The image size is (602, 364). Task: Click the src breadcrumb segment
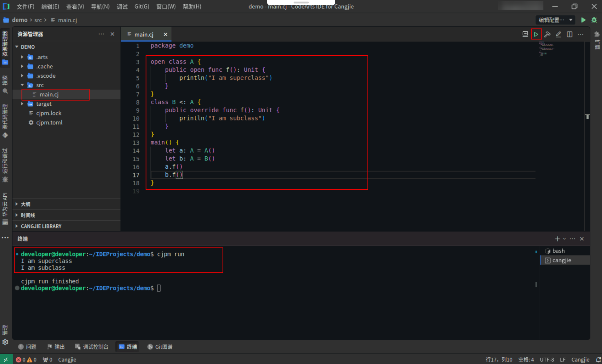click(38, 20)
